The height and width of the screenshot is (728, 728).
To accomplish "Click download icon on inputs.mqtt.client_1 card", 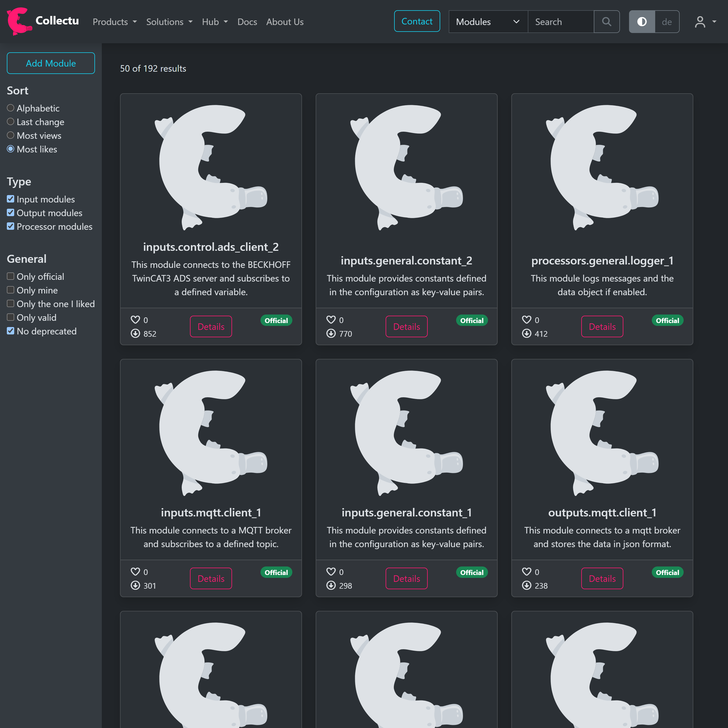I will 135,585.
